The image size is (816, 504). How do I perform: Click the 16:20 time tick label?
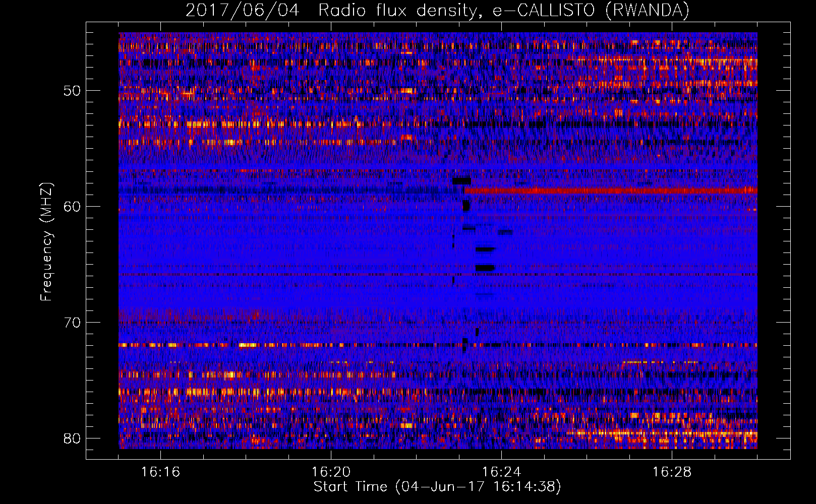click(331, 472)
